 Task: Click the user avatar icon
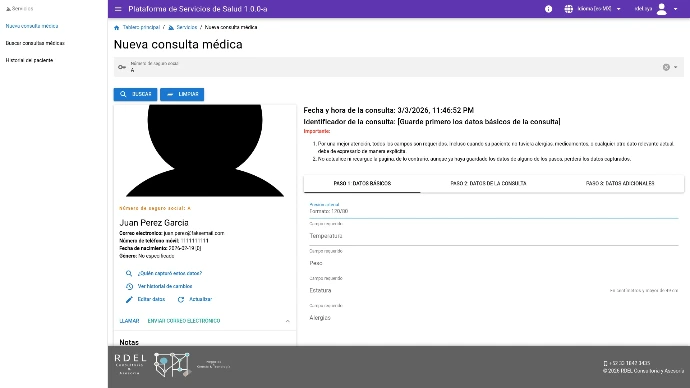661,9
